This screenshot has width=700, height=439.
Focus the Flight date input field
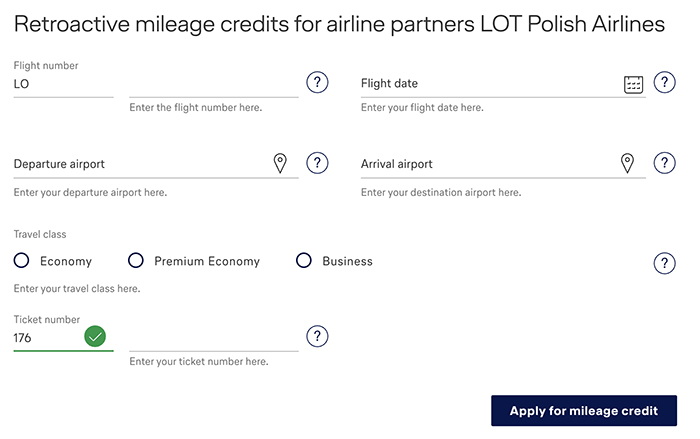[x=491, y=84]
